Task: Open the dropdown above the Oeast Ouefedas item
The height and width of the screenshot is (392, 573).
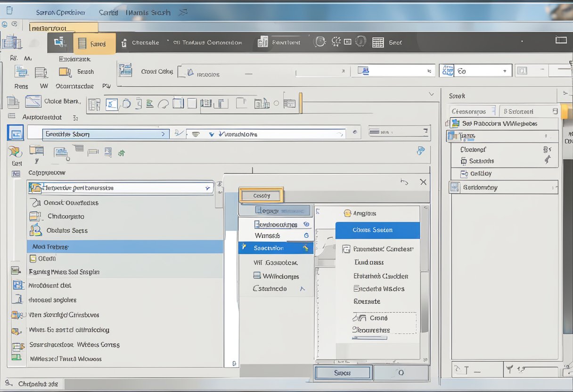Action: coord(207,188)
